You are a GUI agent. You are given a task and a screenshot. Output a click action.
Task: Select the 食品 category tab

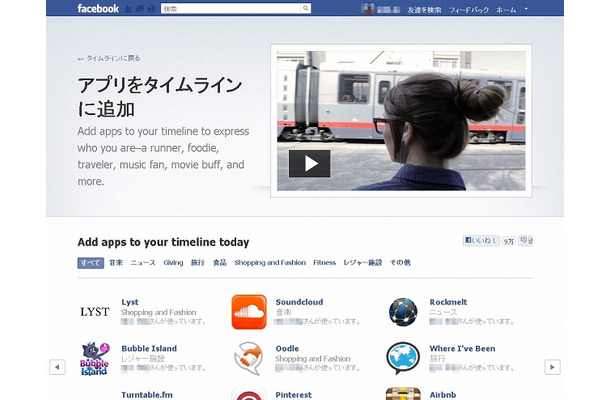pyautogui.click(x=219, y=263)
